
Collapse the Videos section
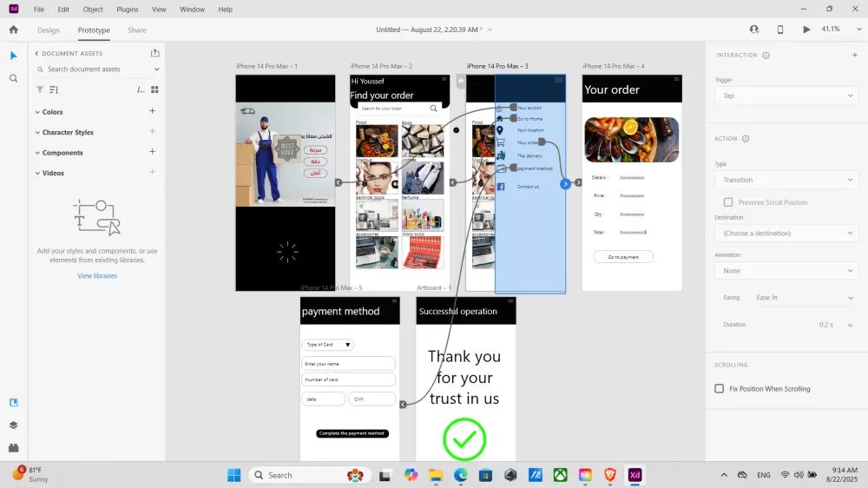coord(37,174)
